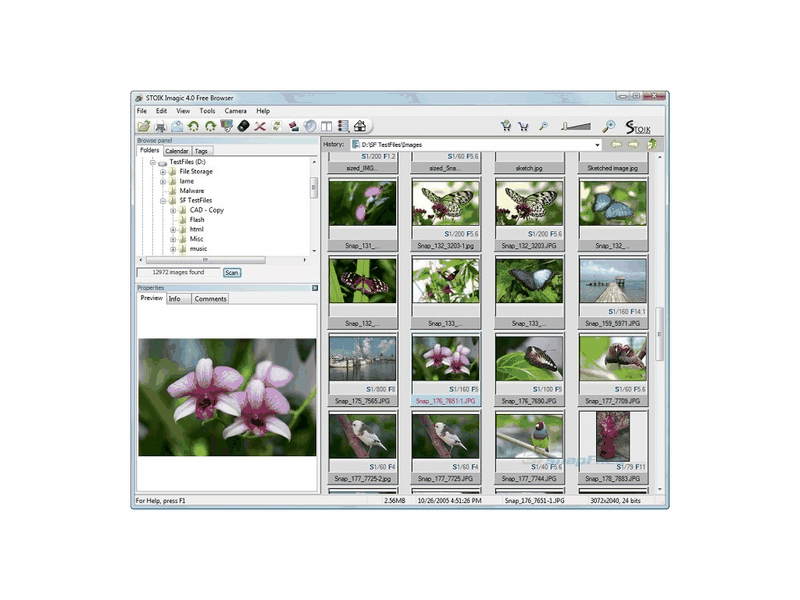The height and width of the screenshot is (600, 800).
Task: Expand the html folder node
Action: point(173,230)
